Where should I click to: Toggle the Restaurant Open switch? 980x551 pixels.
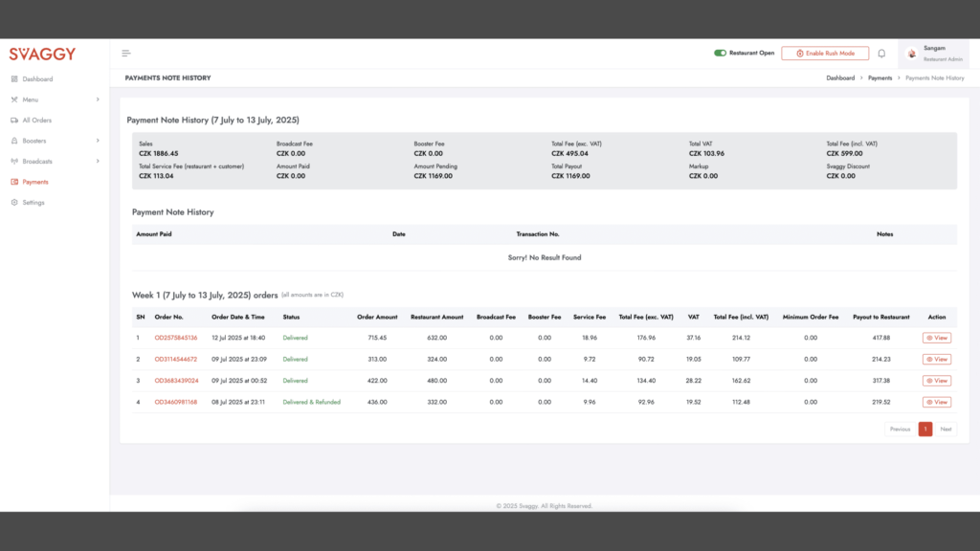coord(720,54)
